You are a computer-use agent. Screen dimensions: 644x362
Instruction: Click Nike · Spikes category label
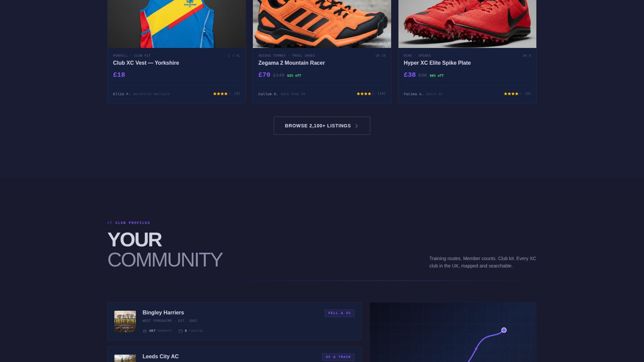click(417, 56)
